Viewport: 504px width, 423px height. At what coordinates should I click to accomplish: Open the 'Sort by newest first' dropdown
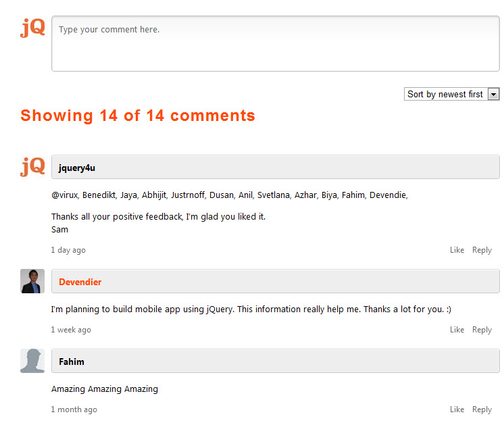(451, 94)
